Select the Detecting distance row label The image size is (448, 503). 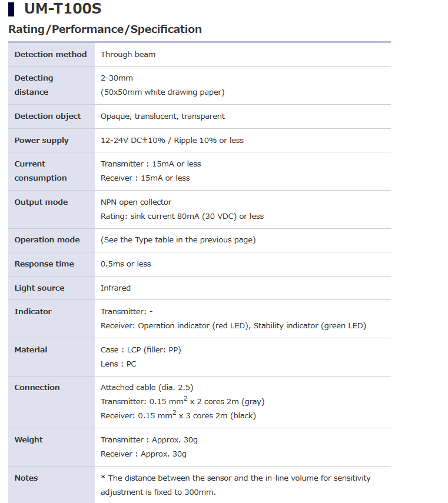coord(34,85)
